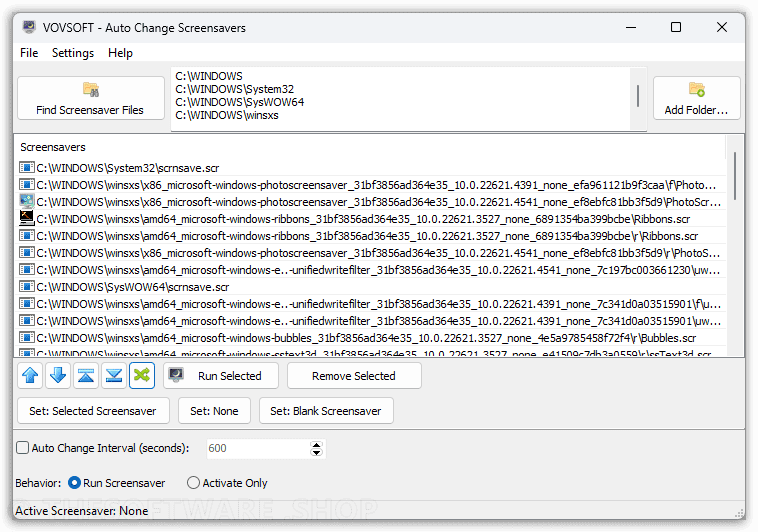Select the Activate Only behavior option
Screen dimensions: 758x532
pyautogui.click(x=193, y=483)
